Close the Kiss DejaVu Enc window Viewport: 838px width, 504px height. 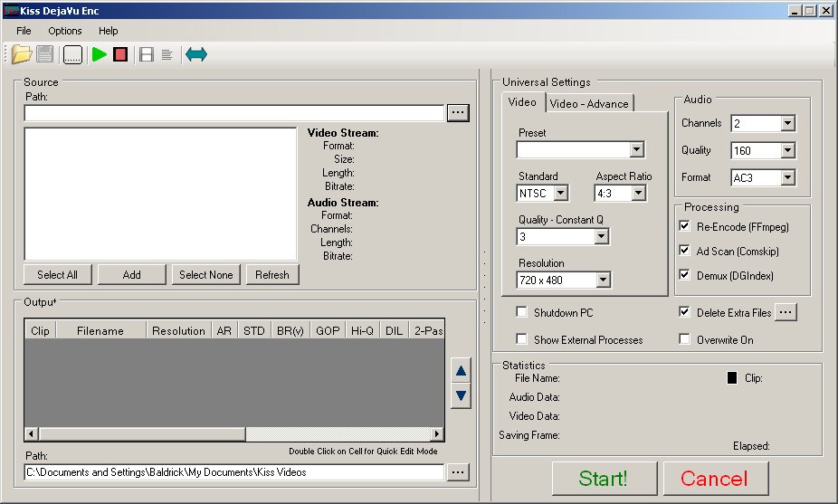click(826, 11)
